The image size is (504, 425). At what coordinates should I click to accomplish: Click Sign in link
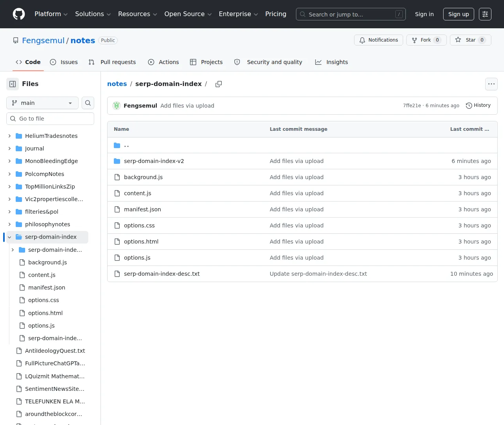(424, 14)
